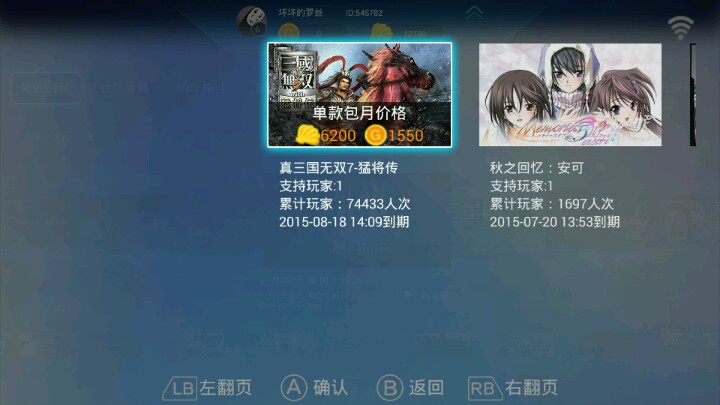
Task: Open the 秋之回忆:安可 game cover
Action: click(x=570, y=95)
